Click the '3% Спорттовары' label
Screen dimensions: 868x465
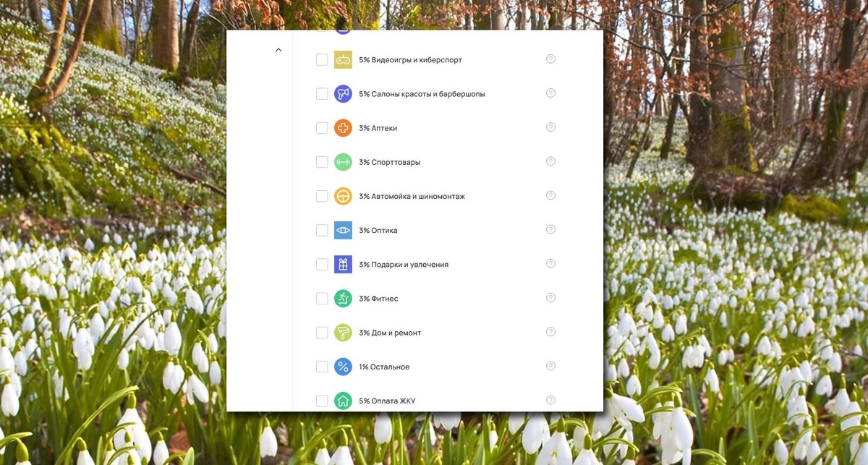[x=389, y=162]
